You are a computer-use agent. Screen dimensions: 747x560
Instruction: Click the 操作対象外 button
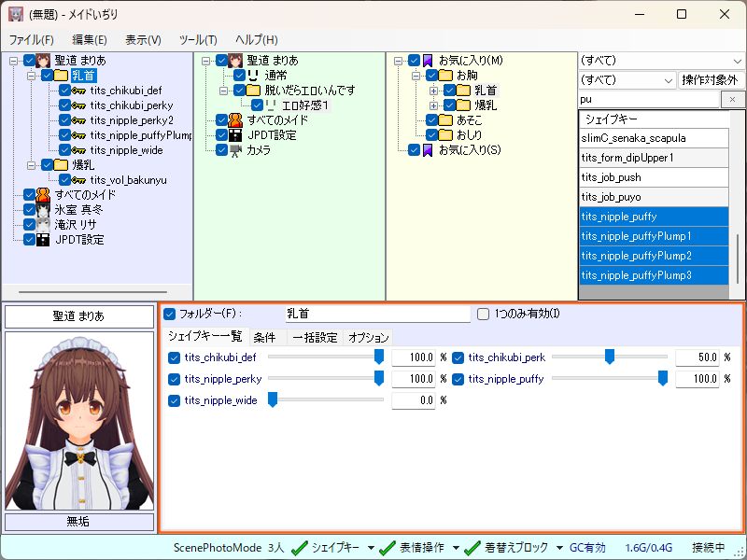pyautogui.click(x=712, y=80)
